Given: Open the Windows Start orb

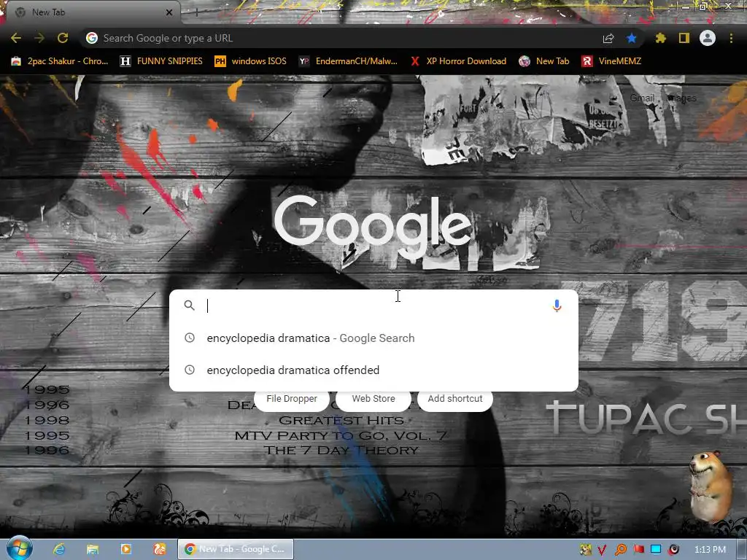Looking at the screenshot, I should pos(19,549).
